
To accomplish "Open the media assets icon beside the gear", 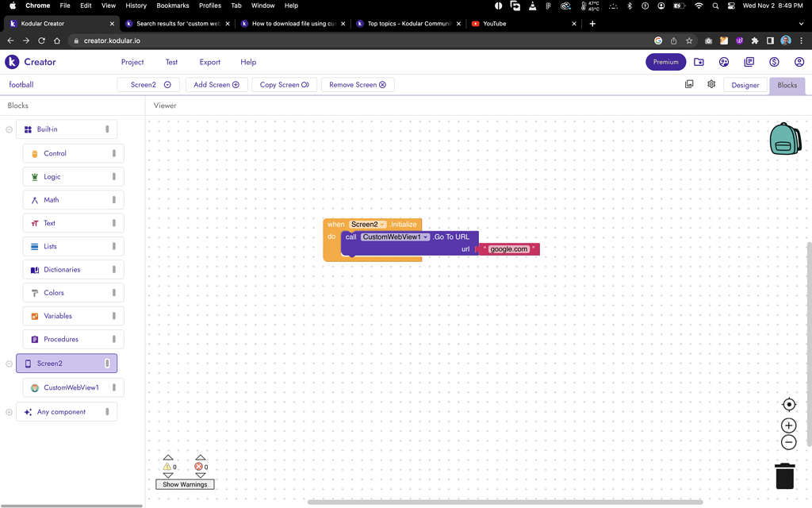I will 689,83.
